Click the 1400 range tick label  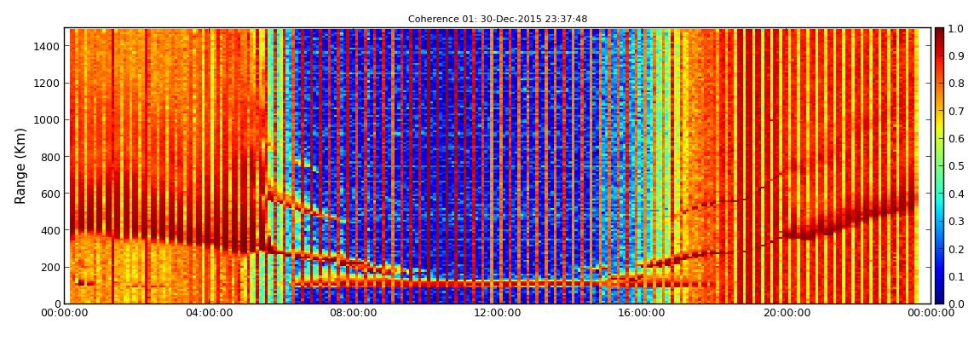(47, 46)
